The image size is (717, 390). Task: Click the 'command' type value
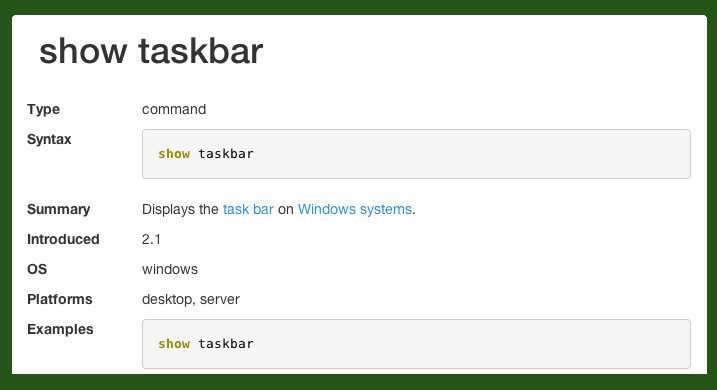pyautogui.click(x=174, y=109)
